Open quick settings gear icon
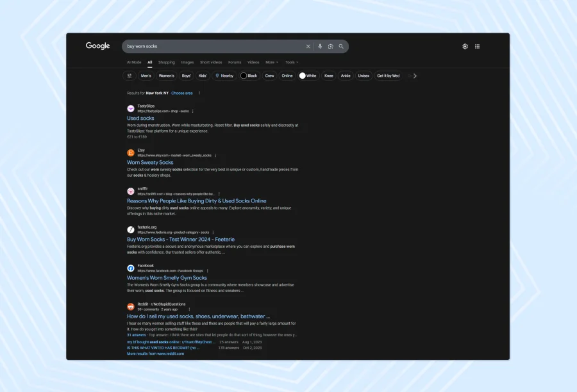Viewport: 577px width, 392px height. point(465,46)
